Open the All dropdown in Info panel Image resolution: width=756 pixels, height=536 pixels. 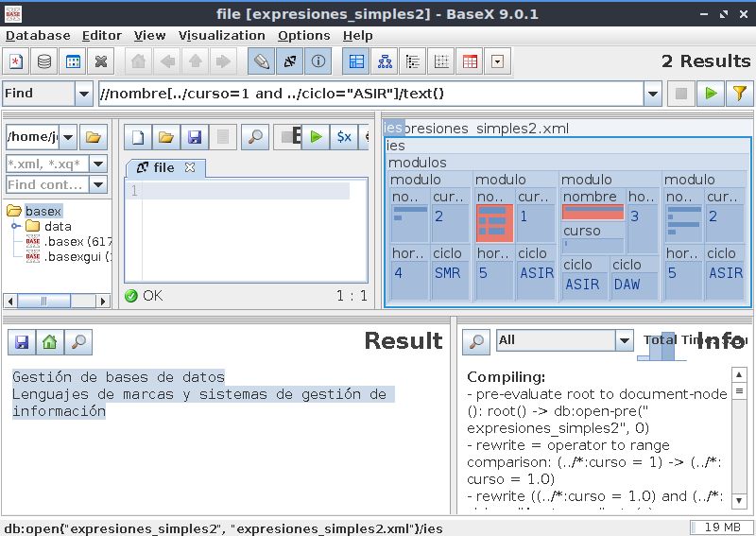click(624, 340)
